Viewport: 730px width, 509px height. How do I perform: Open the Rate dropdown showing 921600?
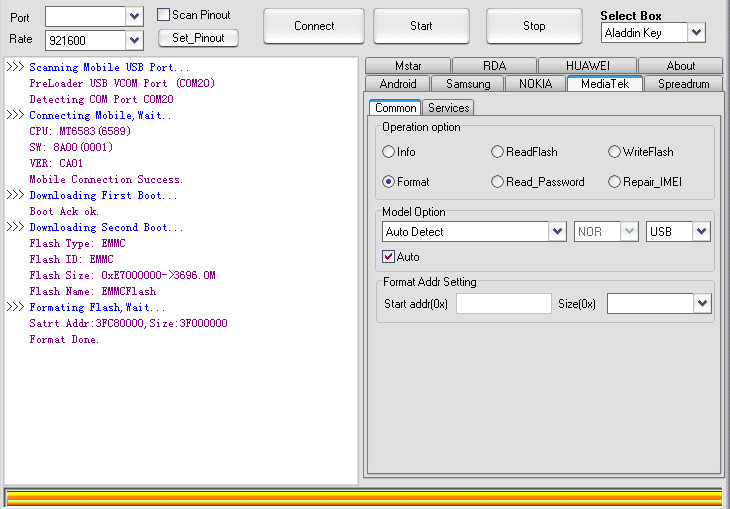coord(134,40)
